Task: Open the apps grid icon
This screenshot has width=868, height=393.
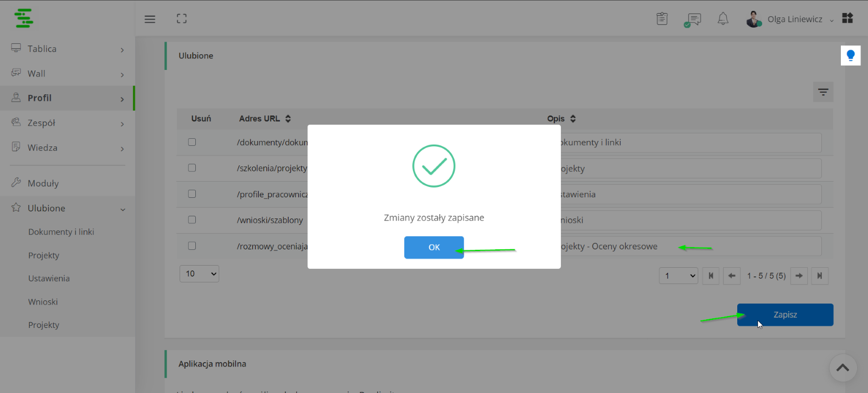Action: point(847,18)
